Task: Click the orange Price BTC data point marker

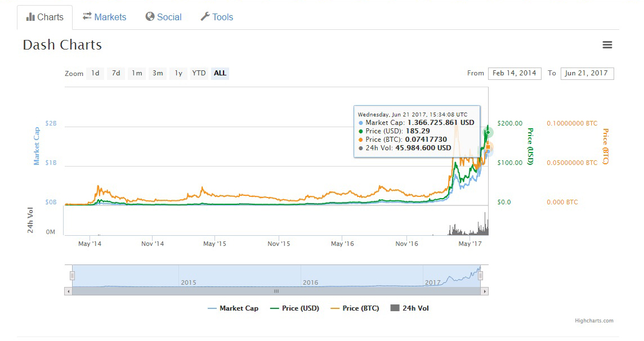Action: [x=488, y=147]
